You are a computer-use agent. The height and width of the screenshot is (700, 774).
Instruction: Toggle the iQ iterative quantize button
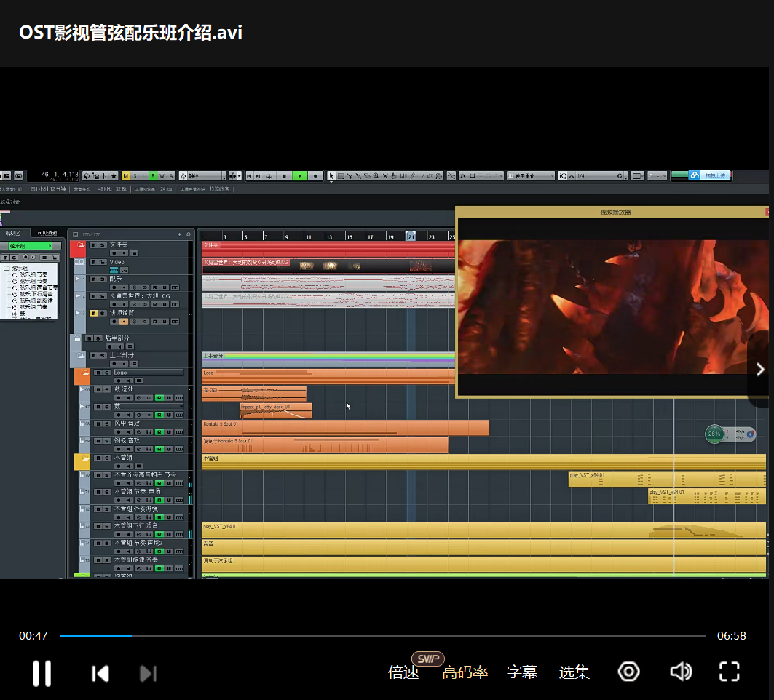[x=563, y=175]
